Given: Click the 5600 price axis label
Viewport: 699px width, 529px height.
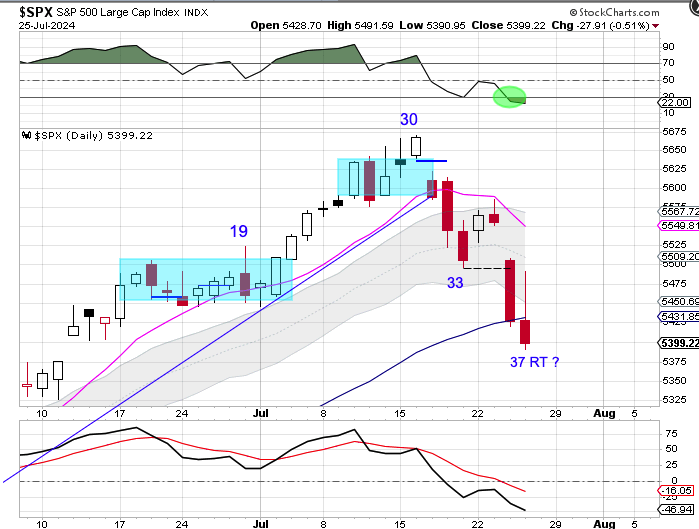Looking at the screenshot, I should click(674, 188).
